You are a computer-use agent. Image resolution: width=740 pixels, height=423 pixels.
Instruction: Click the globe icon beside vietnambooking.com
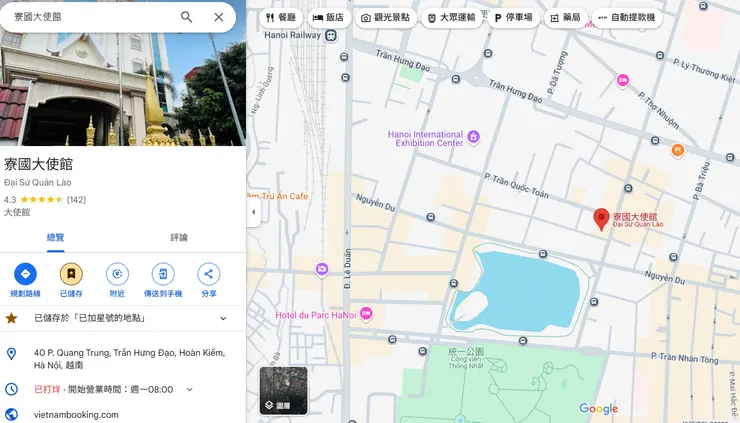[11, 415]
